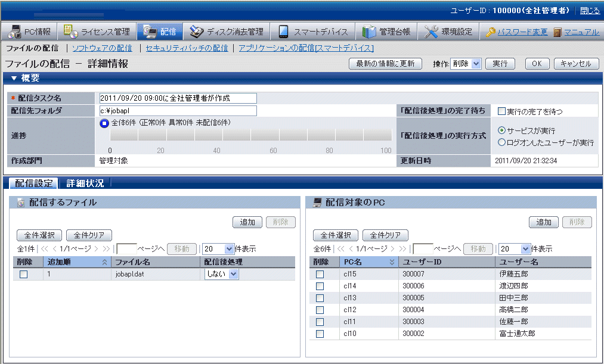The height and width of the screenshot is (364, 604).
Task: Click the ディスク消去管理 disk erase icon
Action: coord(196,32)
